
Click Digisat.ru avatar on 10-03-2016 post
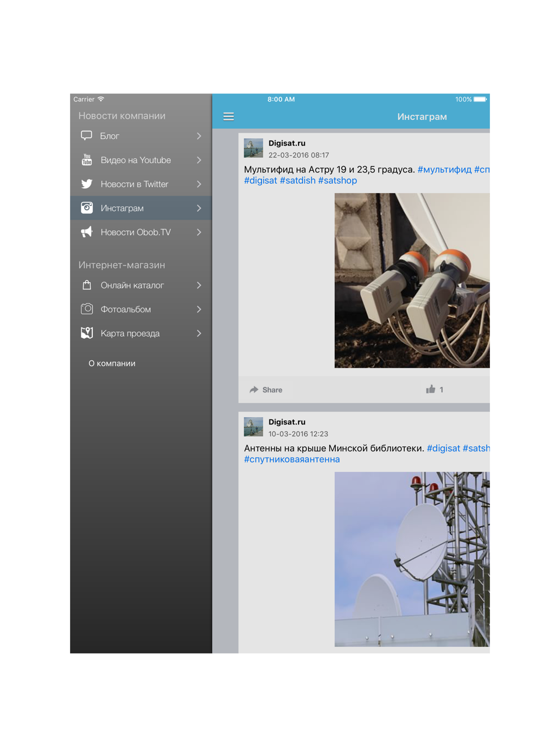254,427
